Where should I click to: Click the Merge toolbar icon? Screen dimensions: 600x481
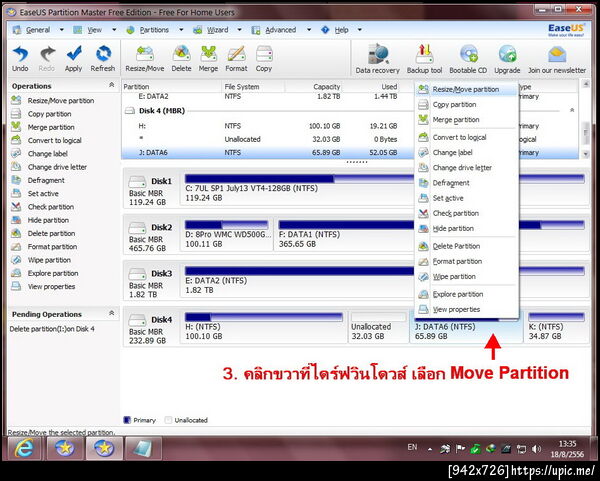pyautogui.click(x=208, y=59)
